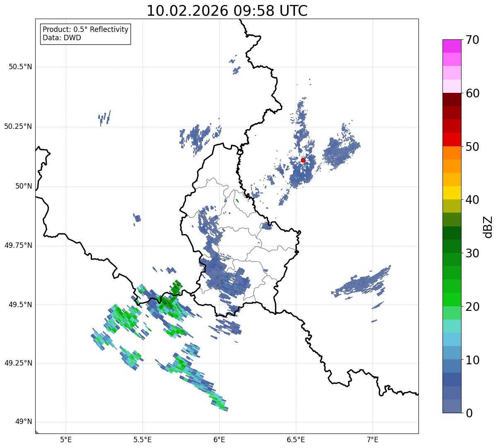The width and height of the screenshot is (498, 448).
Task: Click the 49.75°N latitude label
Action: coord(18,245)
